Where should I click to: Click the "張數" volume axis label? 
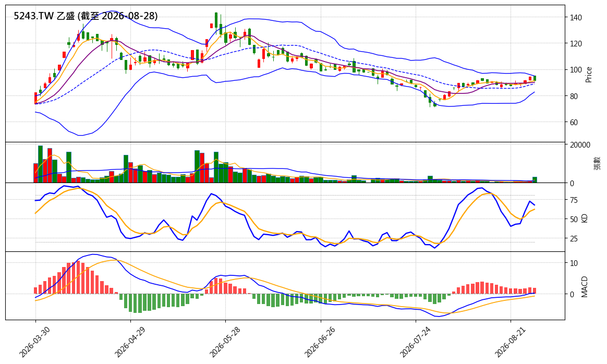point(597,163)
